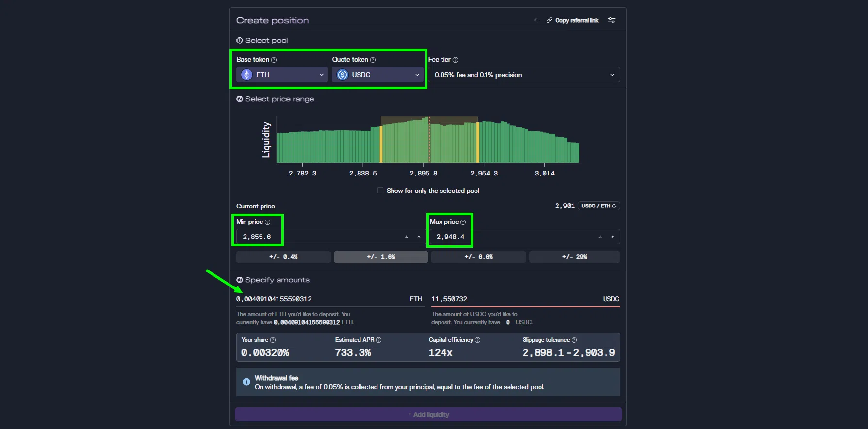868x429 pixels.
Task: Select the +/- 6.6% range preset
Action: click(x=478, y=257)
